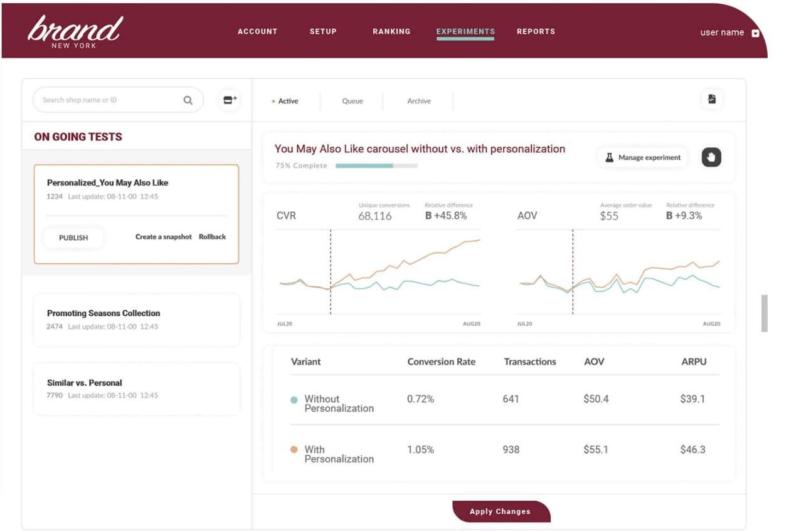
Task: Expand the Similar vs. Personal test
Action: (x=137, y=389)
